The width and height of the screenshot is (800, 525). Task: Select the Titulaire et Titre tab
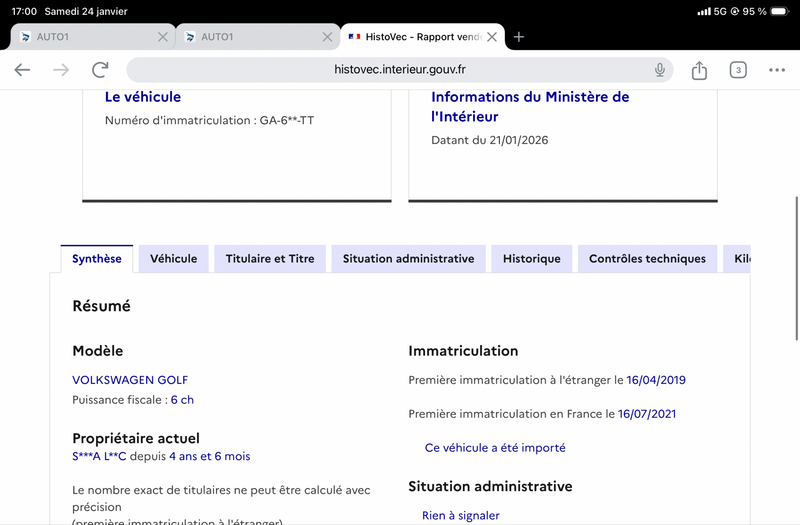tap(270, 259)
